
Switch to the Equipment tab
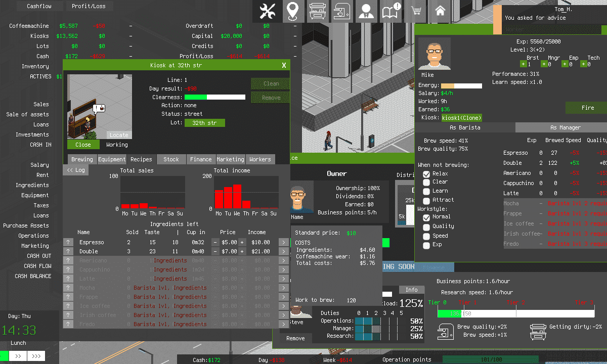[112, 159]
